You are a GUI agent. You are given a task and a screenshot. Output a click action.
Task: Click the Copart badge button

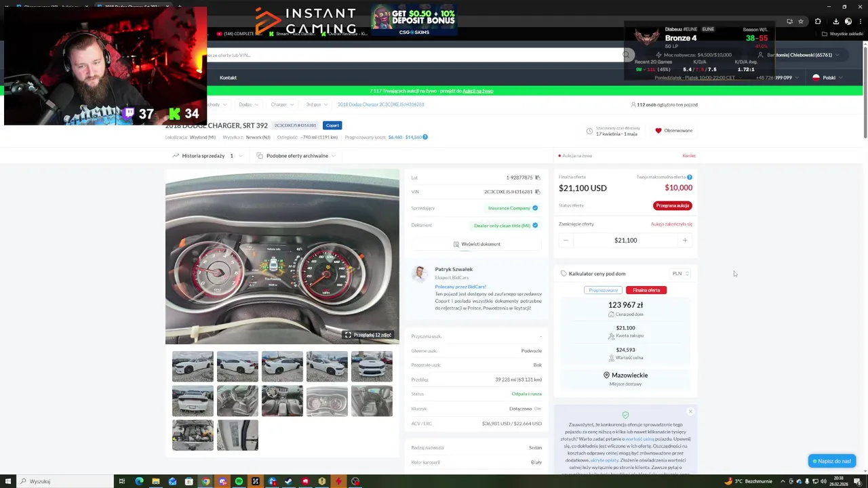pyautogui.click(x=332, y=125)
